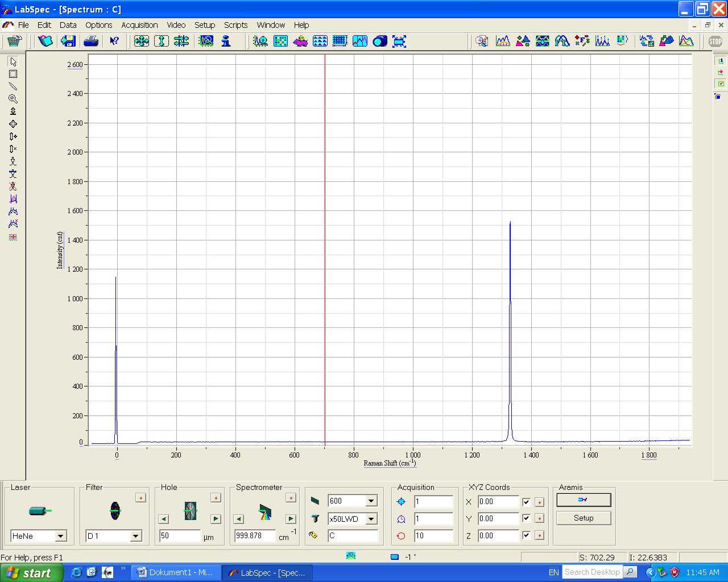The width and height of the screenshot is (728, 582).
Task: Toggle the X coordinate checkbox
Action: tap(527, 502)
